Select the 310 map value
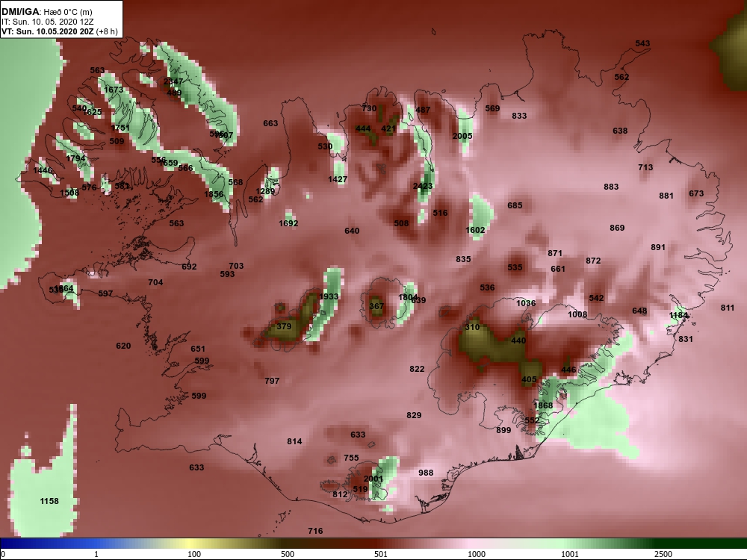Viewport: 747px width, 560px height. pyautogui.click(x=472, y=327)
